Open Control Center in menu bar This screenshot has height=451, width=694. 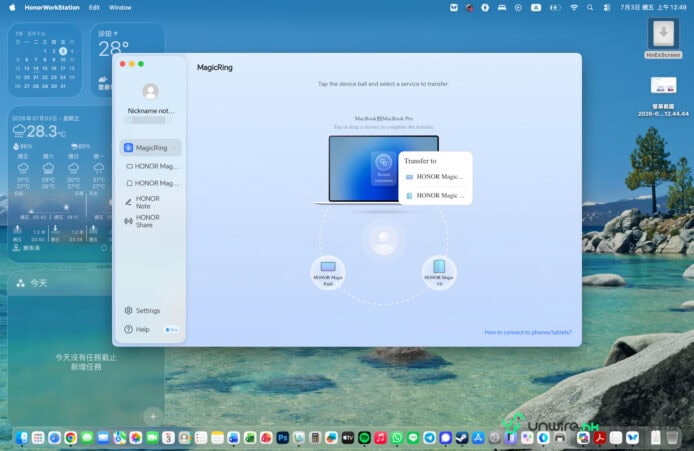point(607,8)
